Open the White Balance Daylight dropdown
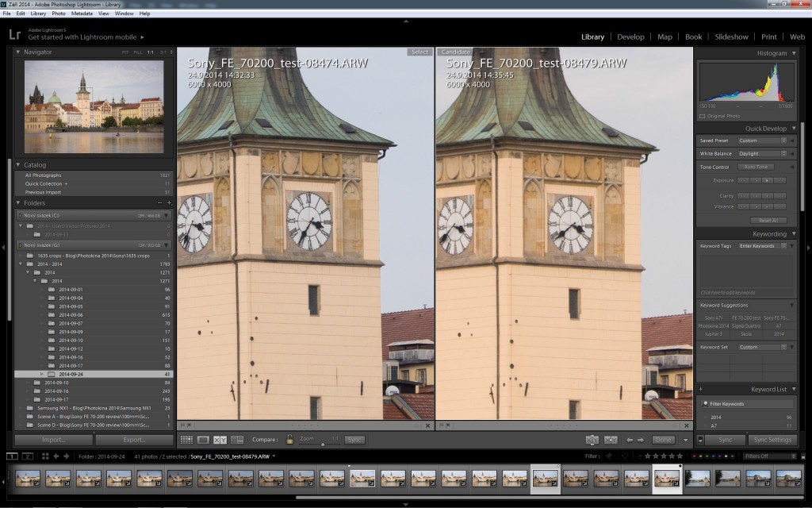The image size is (812, 508). pyautogui.click(x=762, y=153)
